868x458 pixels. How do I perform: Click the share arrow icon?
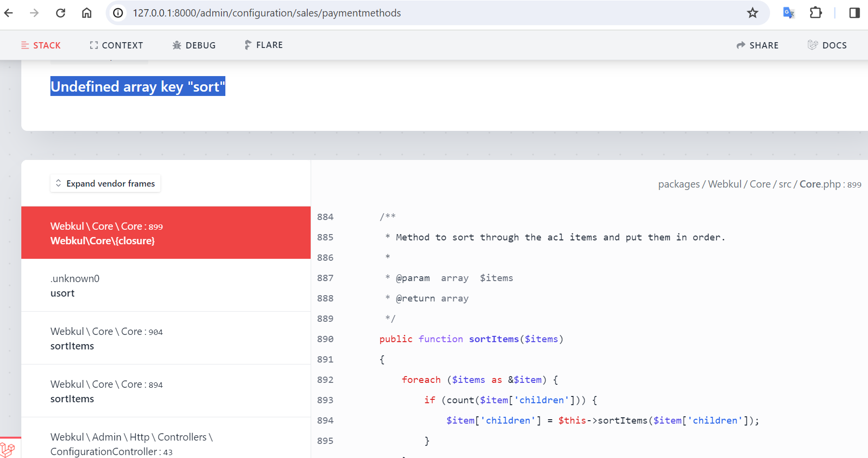[741, 46]
